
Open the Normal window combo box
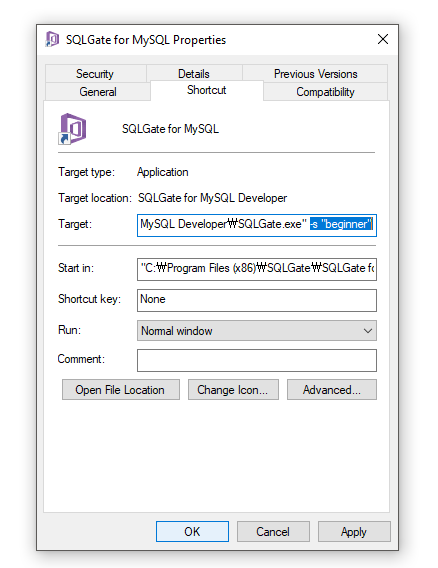click(x=257, y=331)
